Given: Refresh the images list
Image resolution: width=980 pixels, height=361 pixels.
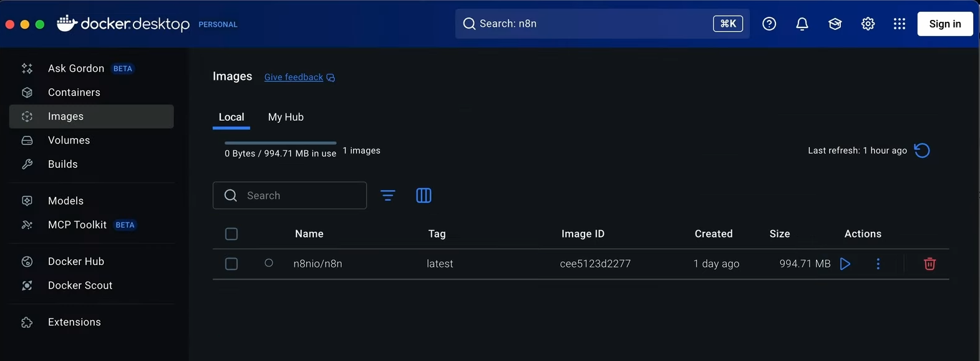Looking at the screenshot, I should [x=922, y=150].
